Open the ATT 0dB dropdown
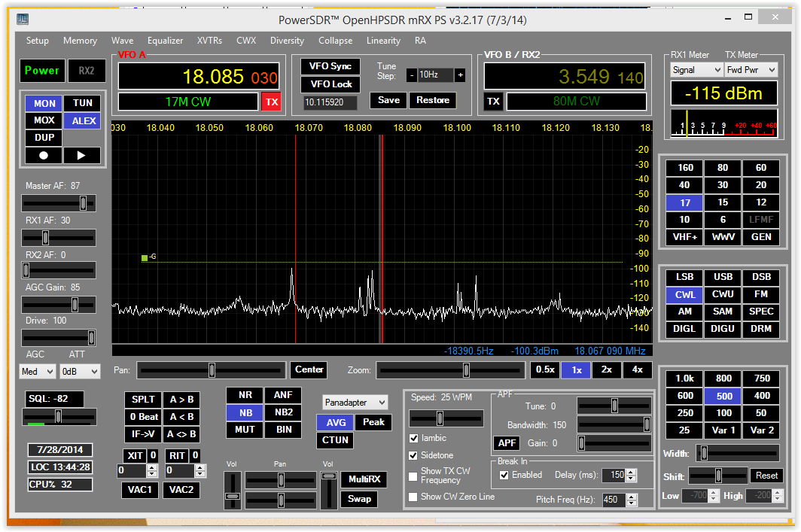Viewport: 801px width, 532px height. (x=79, y=372)
